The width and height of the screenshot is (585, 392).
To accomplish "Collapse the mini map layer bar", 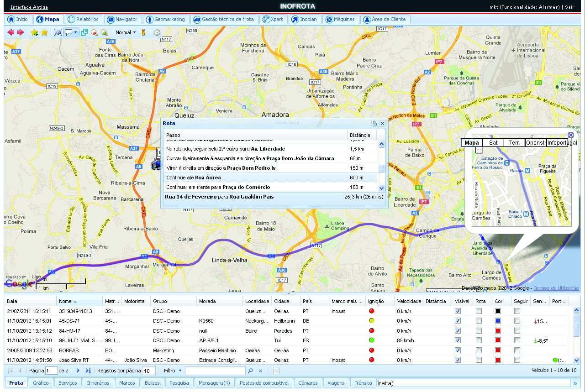I will (479, 150).
